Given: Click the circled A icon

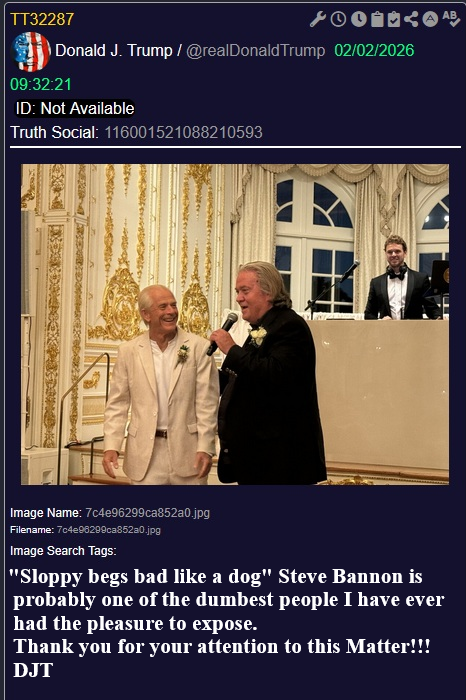Looking at the screenshot, I should (430, 19).
